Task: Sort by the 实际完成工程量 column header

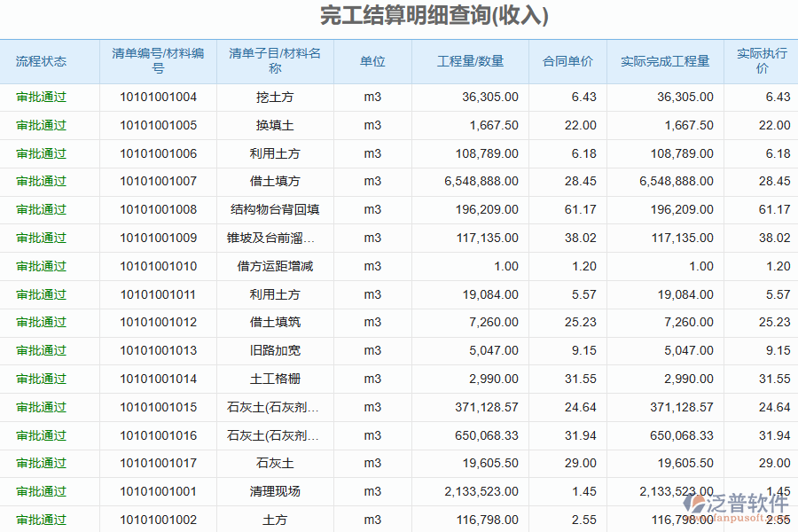Action: [663, 61]
